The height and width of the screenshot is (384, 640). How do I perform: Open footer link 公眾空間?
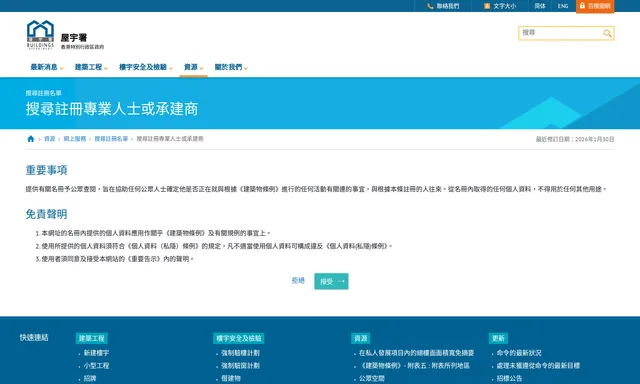[372, 378]
